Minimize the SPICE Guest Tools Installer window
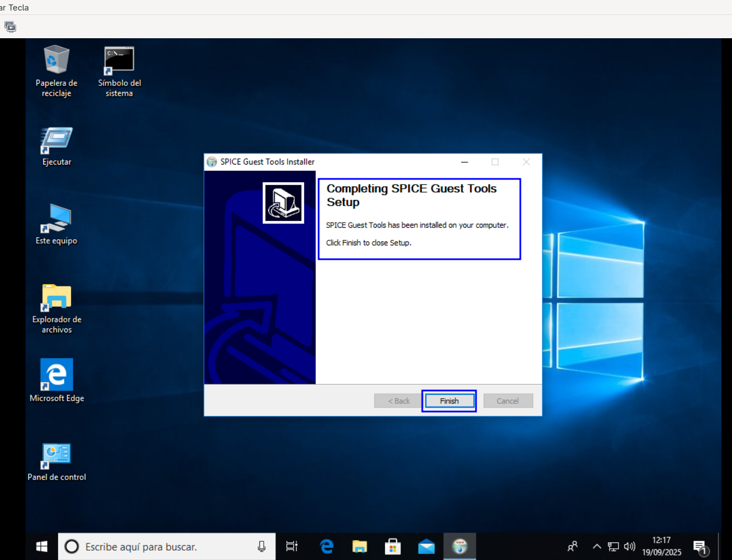The height and width of the screenshot is (560, 732). [464, 162]
